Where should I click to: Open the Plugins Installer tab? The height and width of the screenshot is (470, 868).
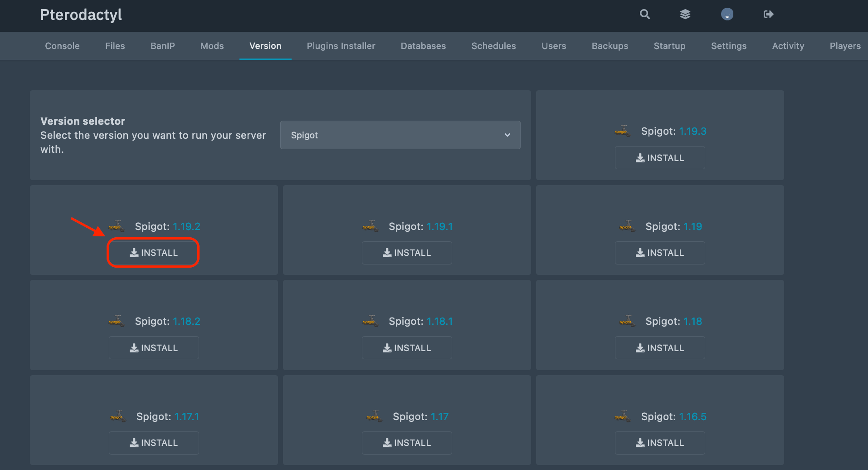[341, 46]
